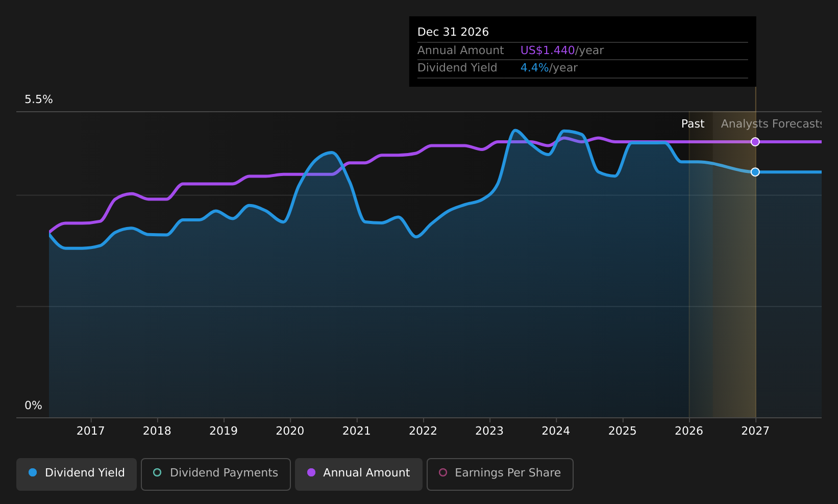Viewport: 838px width, 504px height.
Task: Click the 2026 x-axis label
Action: click(689, 431)
